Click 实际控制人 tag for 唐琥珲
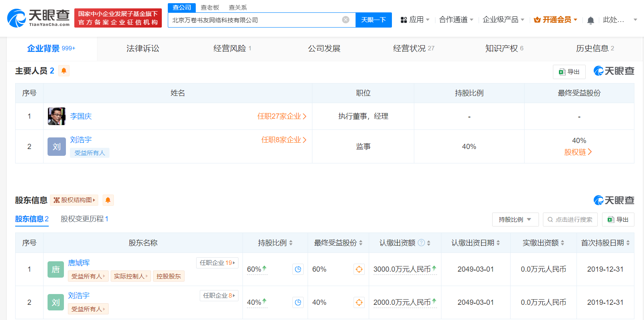644x320 pixels. [131, 276]
